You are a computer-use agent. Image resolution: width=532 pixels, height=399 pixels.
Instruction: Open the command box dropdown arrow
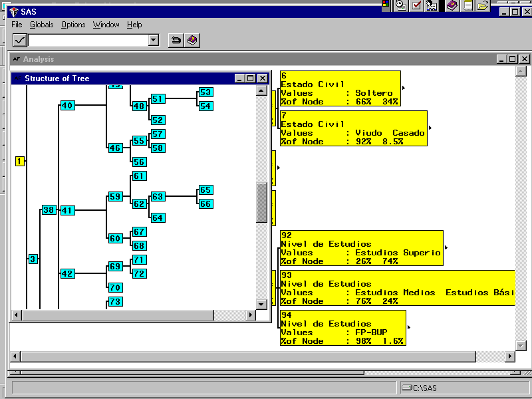[154, 41]
